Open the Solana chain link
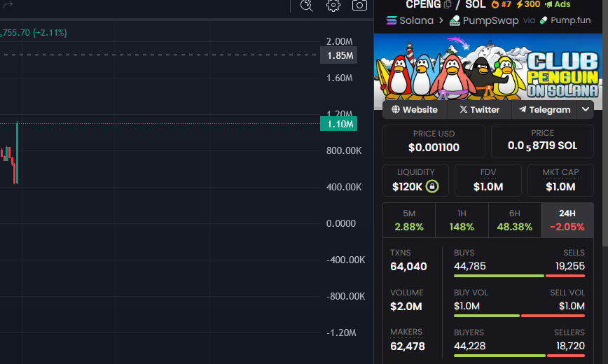The image size is (608, 364). pyautogui.click(x=410, y=20)
